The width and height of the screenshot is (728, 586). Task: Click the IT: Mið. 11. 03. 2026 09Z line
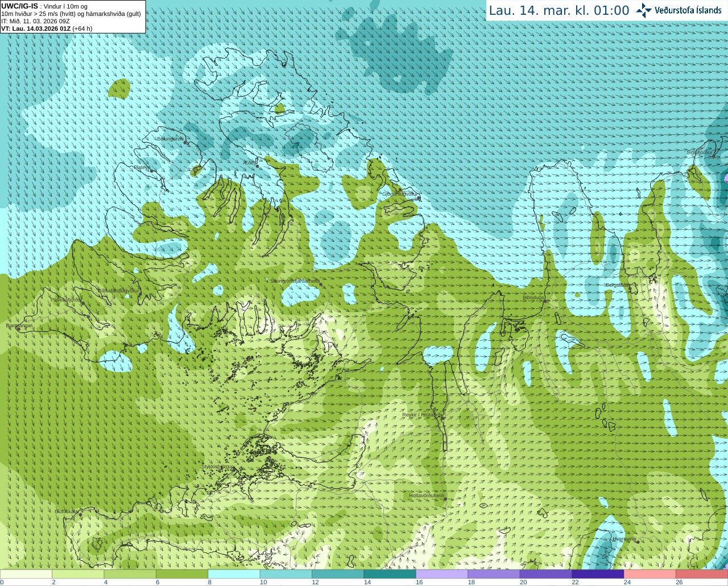tap(36, 21)
